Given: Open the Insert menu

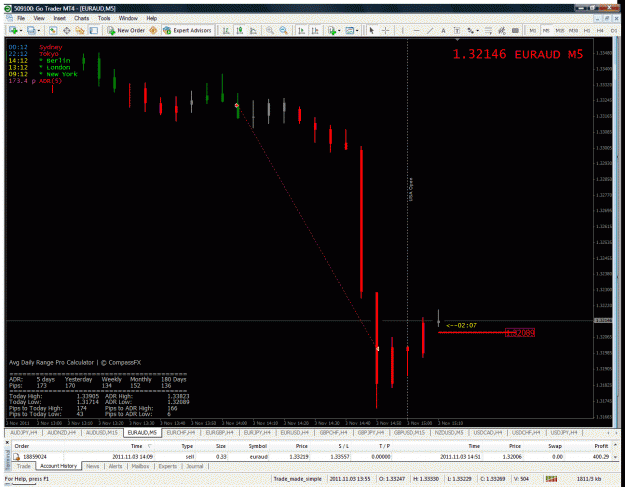Looking at the screenshot, I should coord(59,18).
